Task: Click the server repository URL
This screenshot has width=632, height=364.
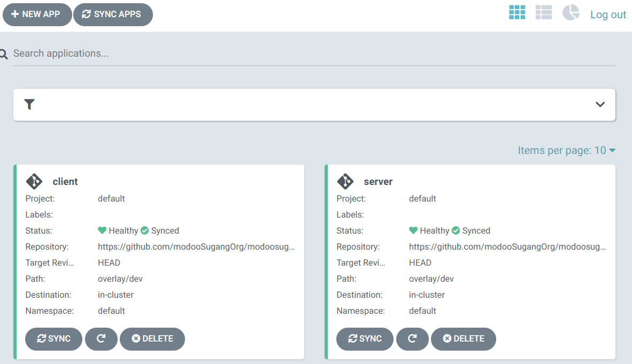Action: click(x=507, y=247)
